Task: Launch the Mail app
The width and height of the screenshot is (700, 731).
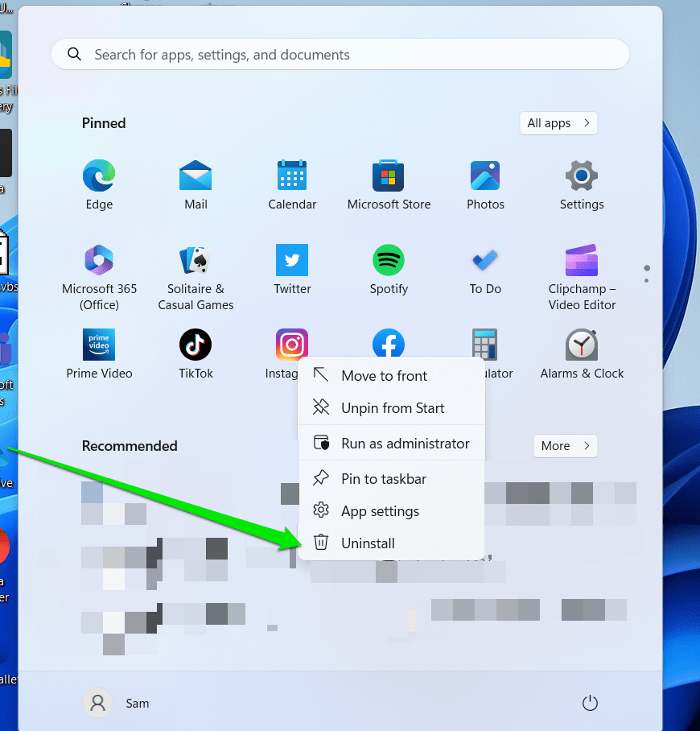Action: (196, 176)
